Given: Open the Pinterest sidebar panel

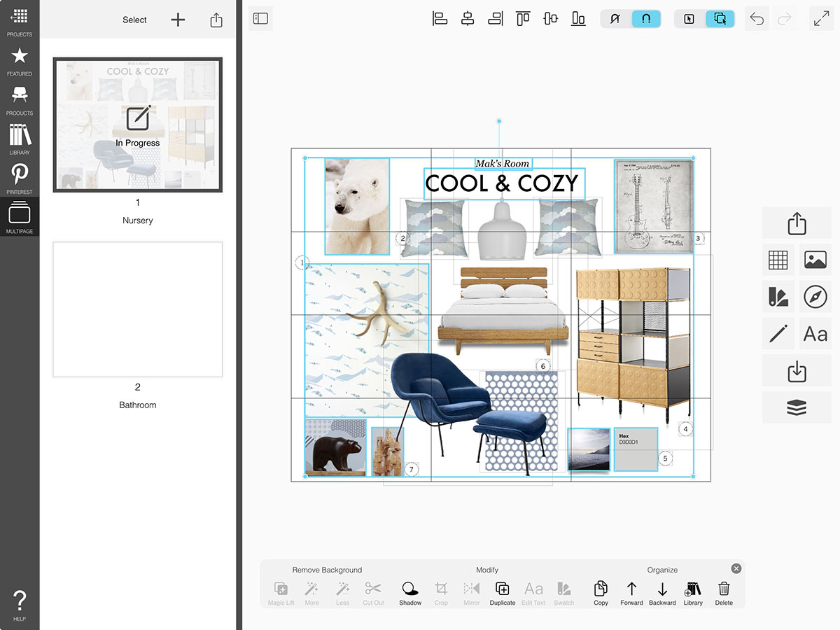Looking at the screenshot, I should [20, 178].
